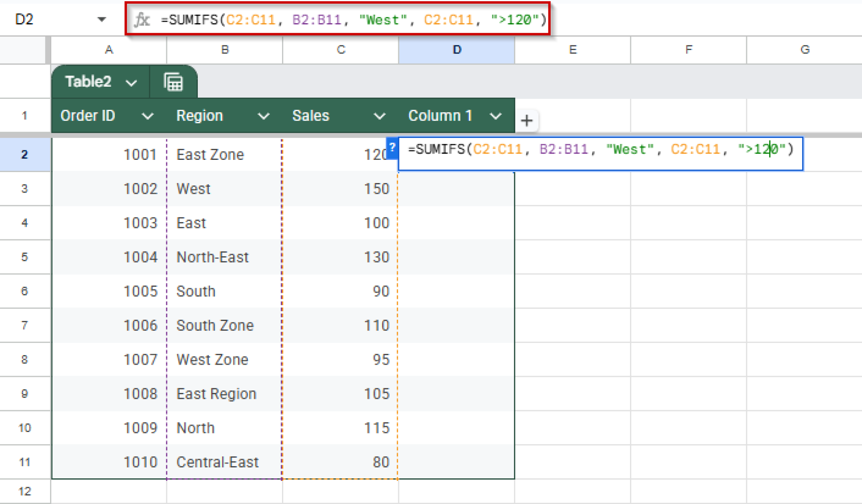Open the Name box dropdown arrow
This screenshot has width=862, height=504.
101,19
